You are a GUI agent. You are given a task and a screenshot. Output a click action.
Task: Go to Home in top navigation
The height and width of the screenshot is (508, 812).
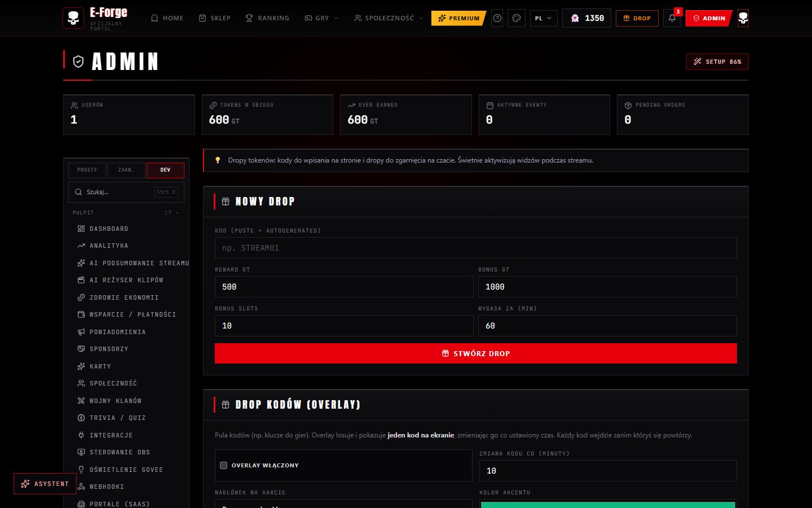pos(167,18)
